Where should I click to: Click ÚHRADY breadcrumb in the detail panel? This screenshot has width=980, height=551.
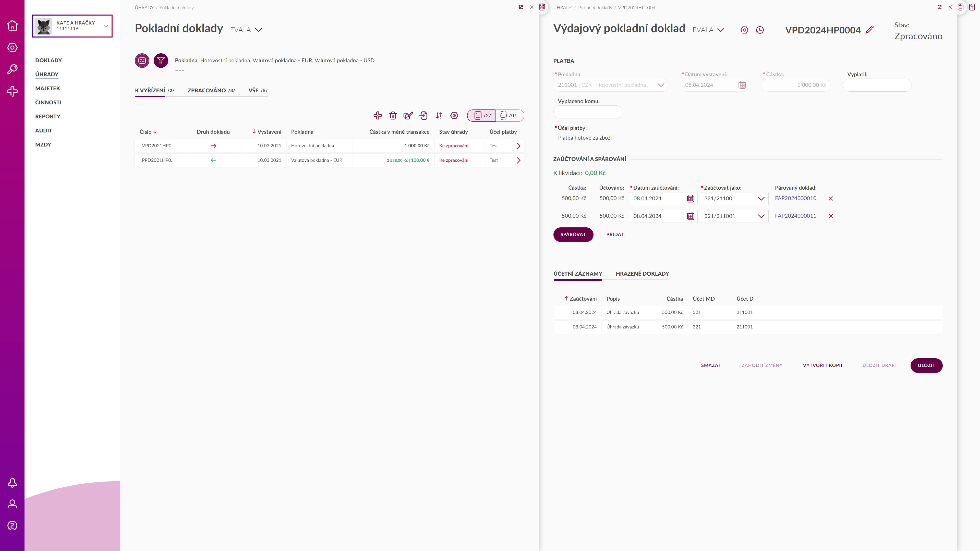(x=562, y=8)
